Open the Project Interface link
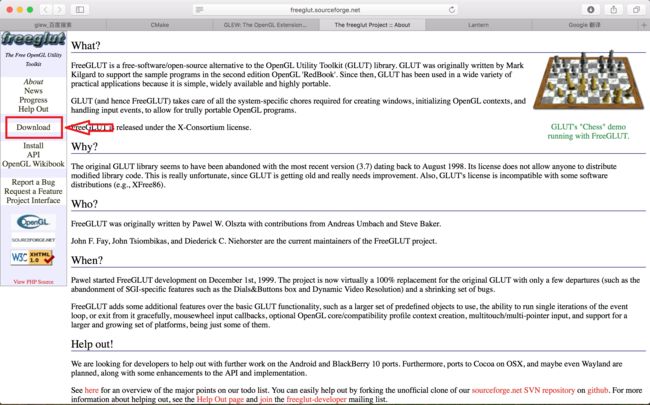This screenshot has height=405, width=650. 33,200
